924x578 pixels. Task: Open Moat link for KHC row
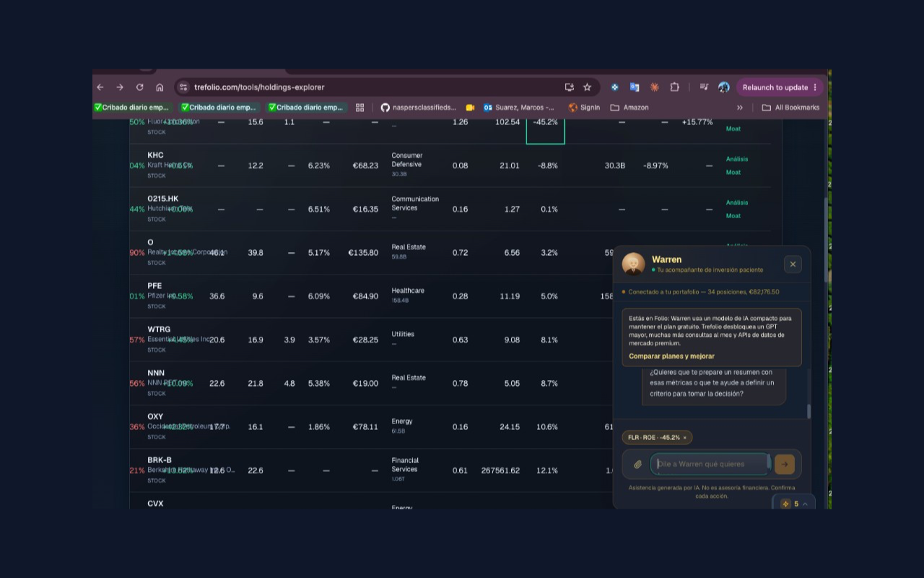point(733,173)
